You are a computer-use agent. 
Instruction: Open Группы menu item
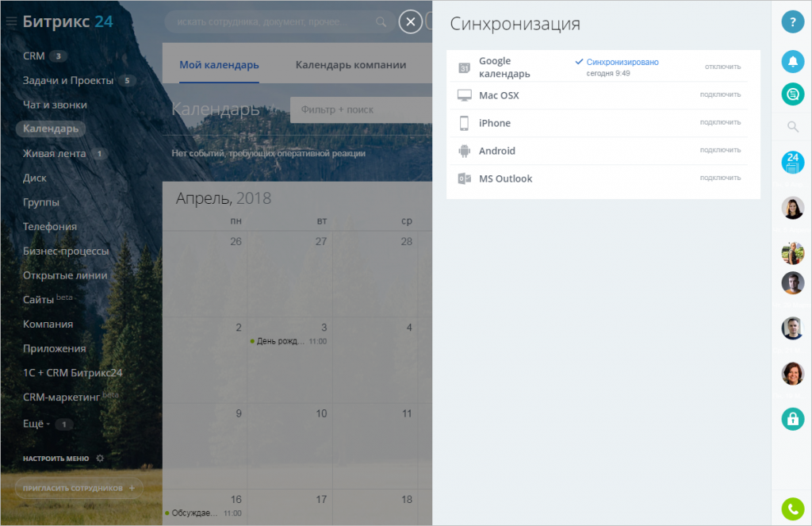click(x=41, y=202)
